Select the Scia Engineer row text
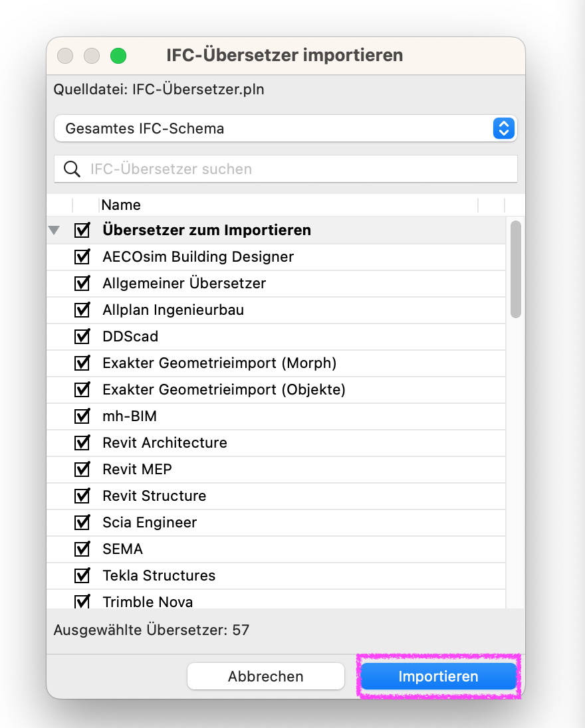Screen dimensions: 585x728 click(x=150, y=522)
